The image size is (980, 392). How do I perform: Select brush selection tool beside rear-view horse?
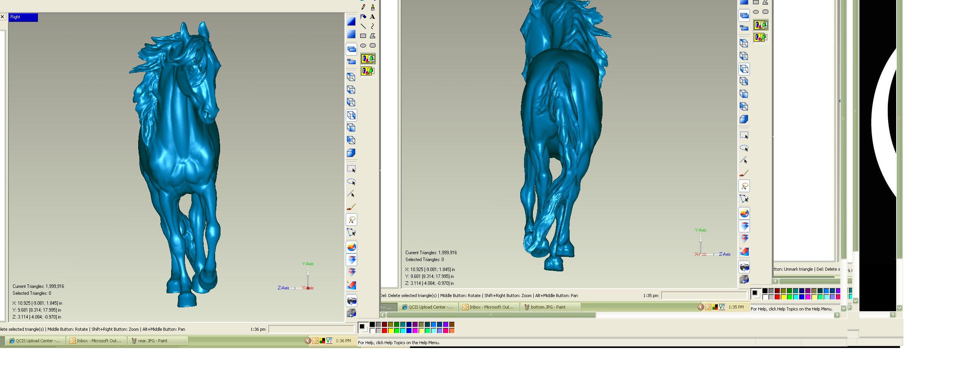point(744,173)
